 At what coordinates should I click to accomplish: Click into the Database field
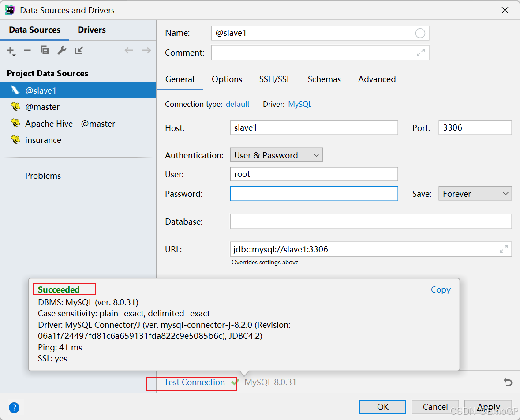(371, 221)
